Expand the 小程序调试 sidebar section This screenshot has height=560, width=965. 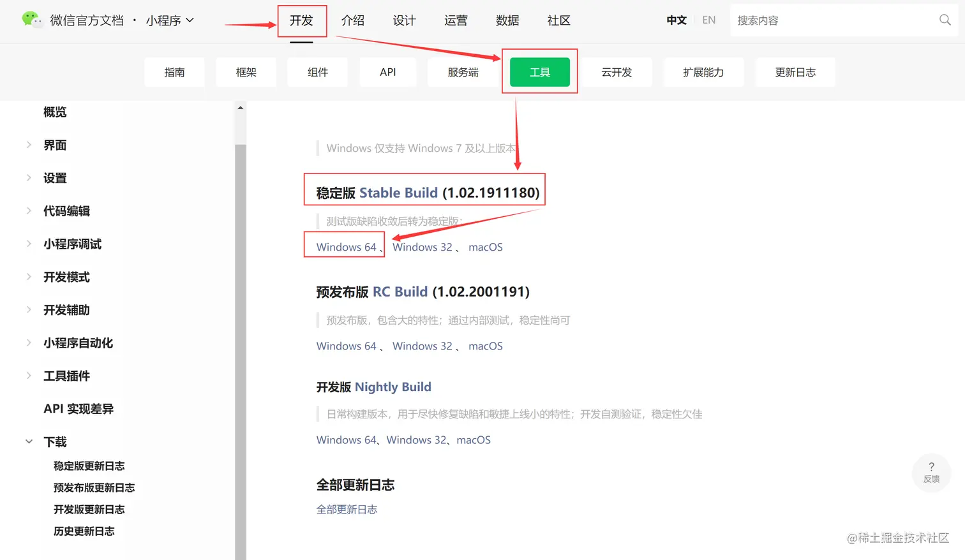click(29, 244)
